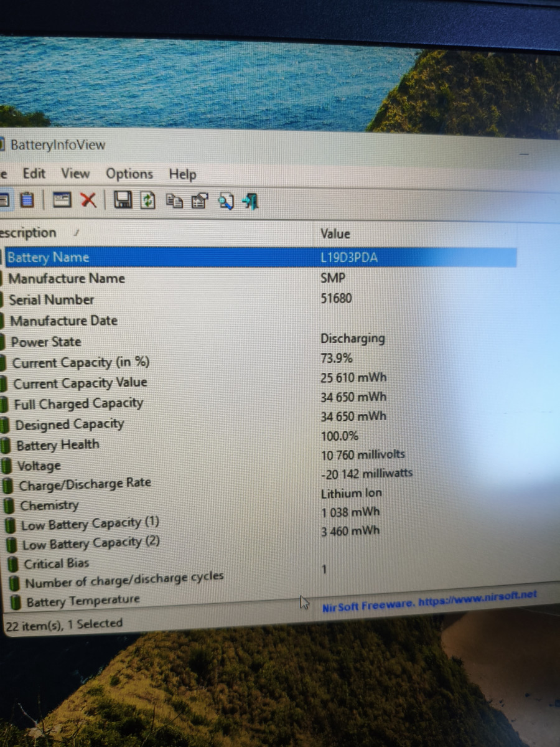Click the window-shaped toolbar icon
560x747 pixels.
point(62,200)
